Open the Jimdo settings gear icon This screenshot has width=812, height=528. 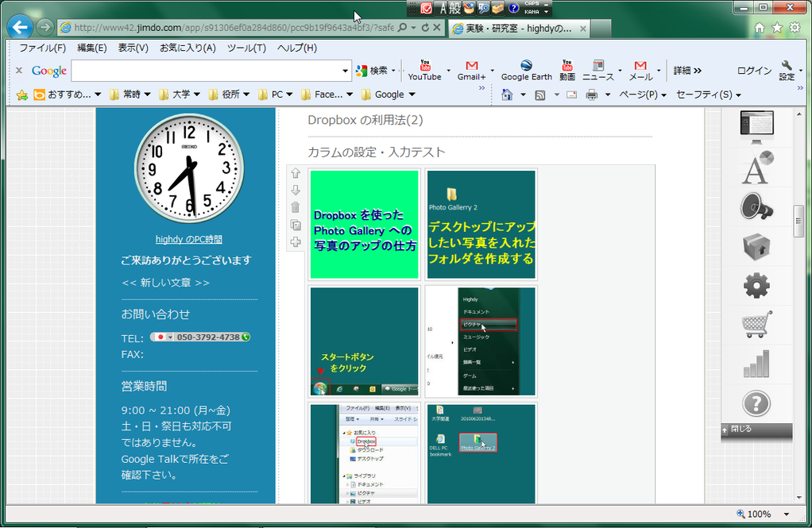click(x=756, y=285)
